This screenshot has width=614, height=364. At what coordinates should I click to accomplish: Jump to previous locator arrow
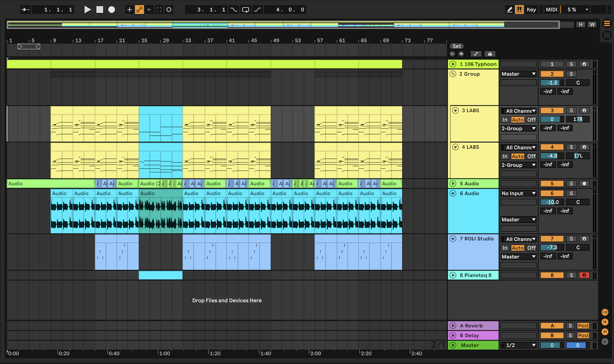[x=453, y=54]
